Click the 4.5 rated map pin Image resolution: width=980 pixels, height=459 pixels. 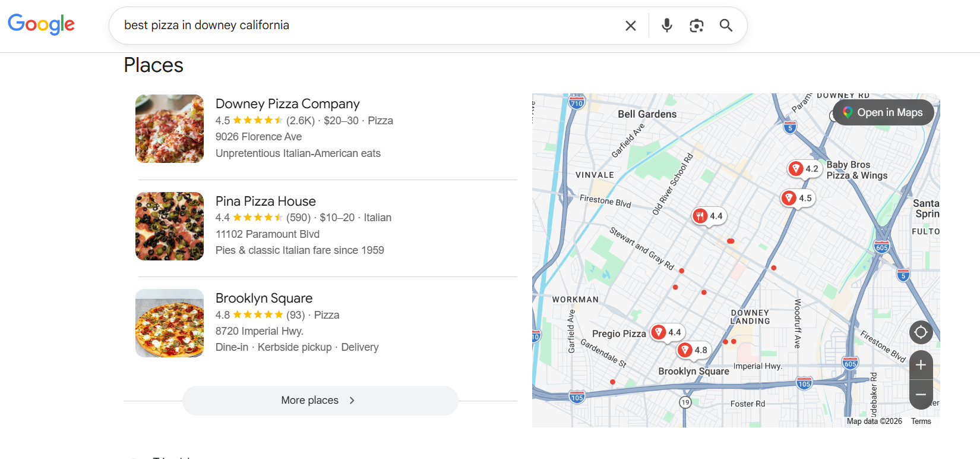click(796, 199)
